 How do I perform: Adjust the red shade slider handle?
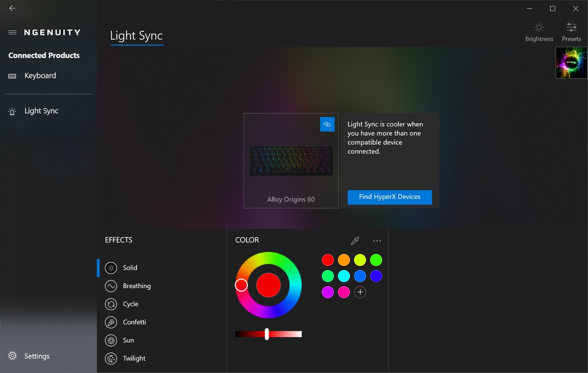tap(267, 334)
